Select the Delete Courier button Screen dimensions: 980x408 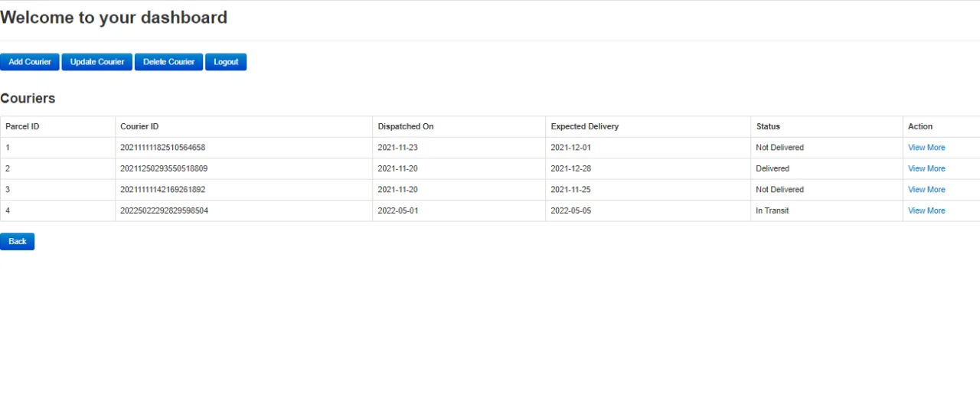tap(169, 62)
